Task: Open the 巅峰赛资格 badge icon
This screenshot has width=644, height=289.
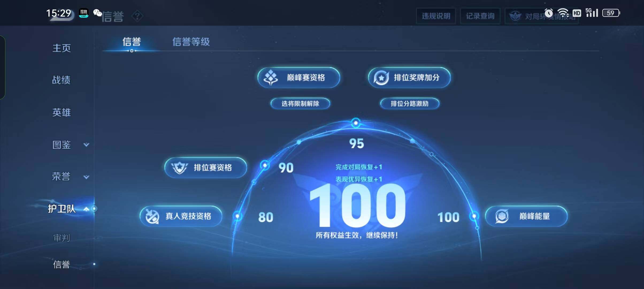Action: (271, 78)
